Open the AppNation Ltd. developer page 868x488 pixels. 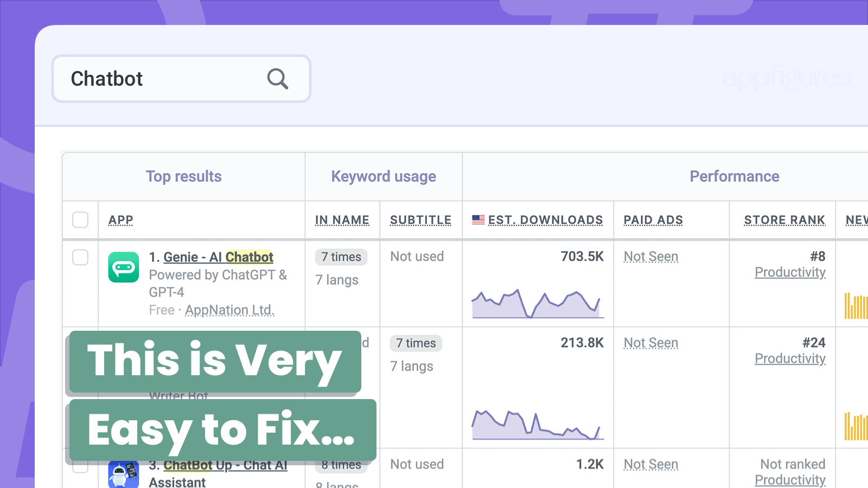229,310
